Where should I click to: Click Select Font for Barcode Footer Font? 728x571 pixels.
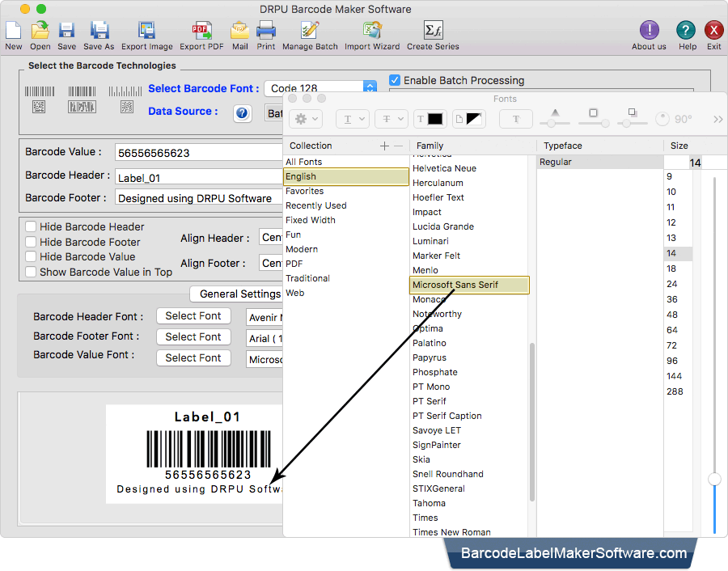193,336
